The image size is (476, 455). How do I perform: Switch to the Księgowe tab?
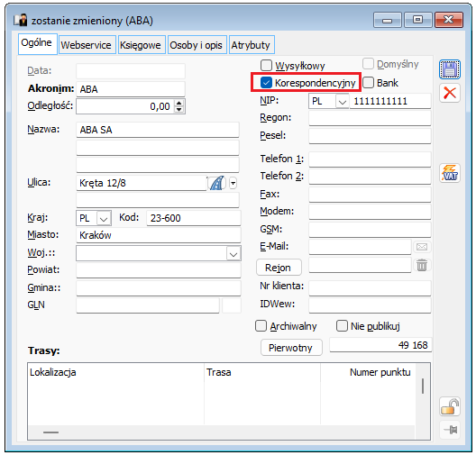(141, 45)
